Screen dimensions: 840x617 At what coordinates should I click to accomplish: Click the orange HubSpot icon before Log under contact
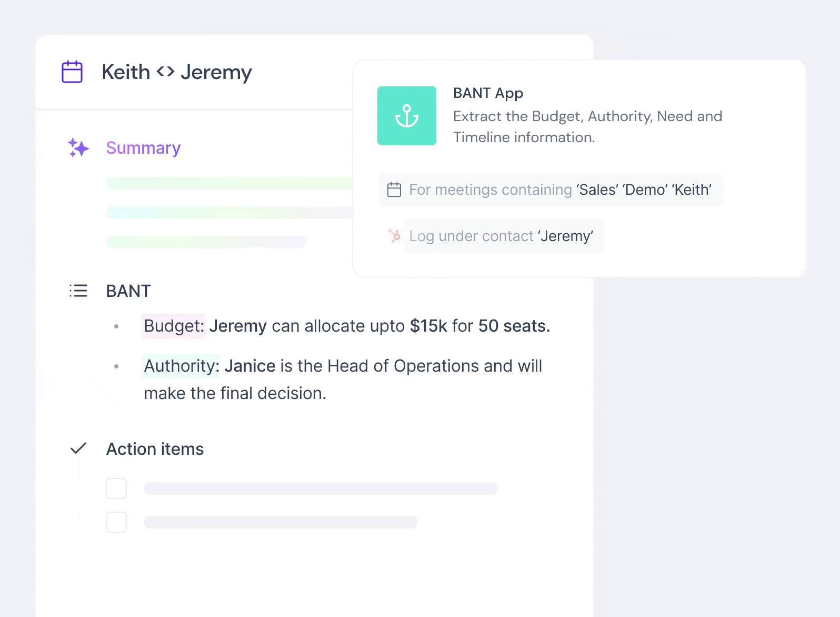click(394, 236)
